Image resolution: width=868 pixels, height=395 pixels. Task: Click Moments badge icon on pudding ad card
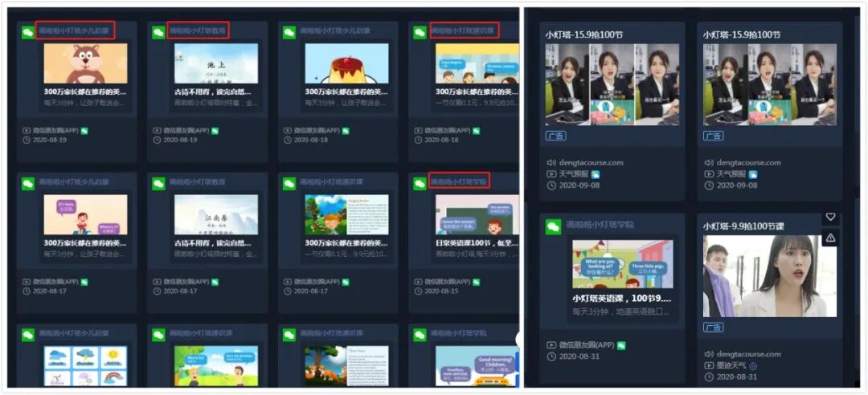(345, 131)
